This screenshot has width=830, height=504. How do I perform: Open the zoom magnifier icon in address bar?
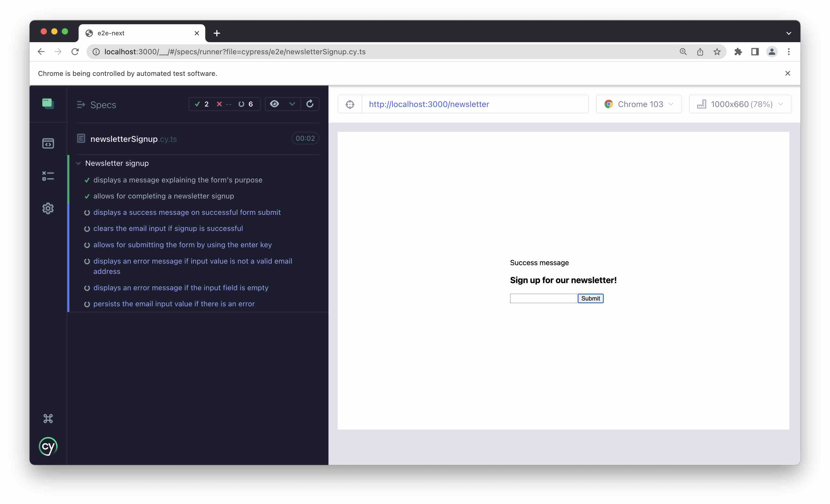tap(683, 51)
